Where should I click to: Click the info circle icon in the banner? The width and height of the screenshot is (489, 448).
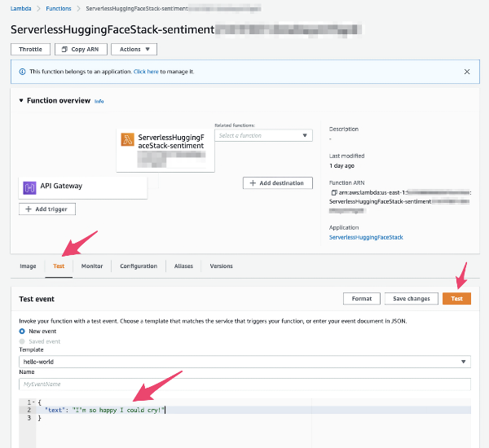23,72
